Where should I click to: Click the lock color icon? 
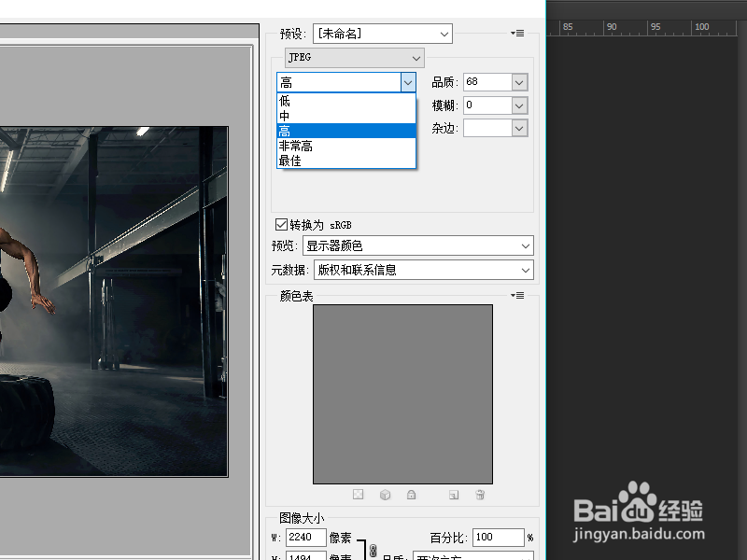point(411,495)
